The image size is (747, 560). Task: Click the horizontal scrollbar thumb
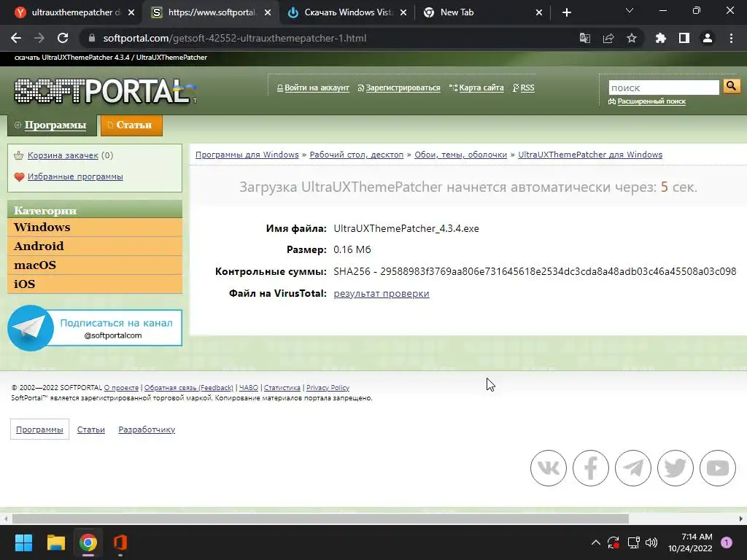pyautogui.click(x=320, y=518)
